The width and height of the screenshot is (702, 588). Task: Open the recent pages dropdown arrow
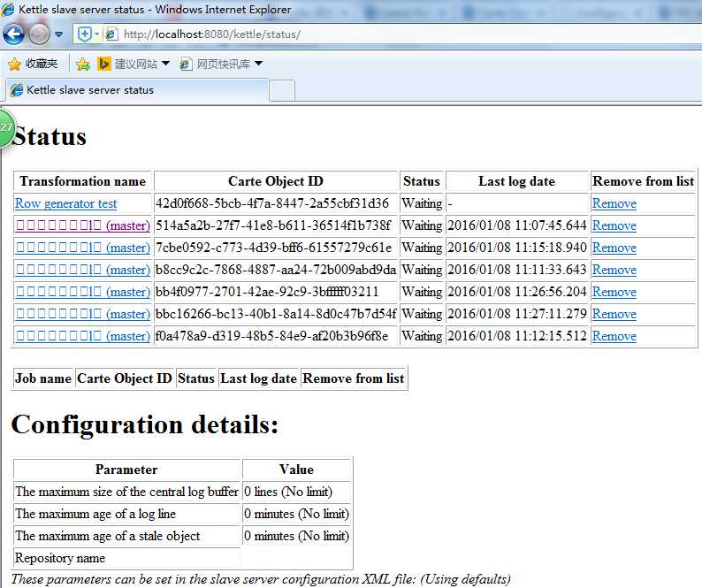pyautogui.click(x=58, y=34)
